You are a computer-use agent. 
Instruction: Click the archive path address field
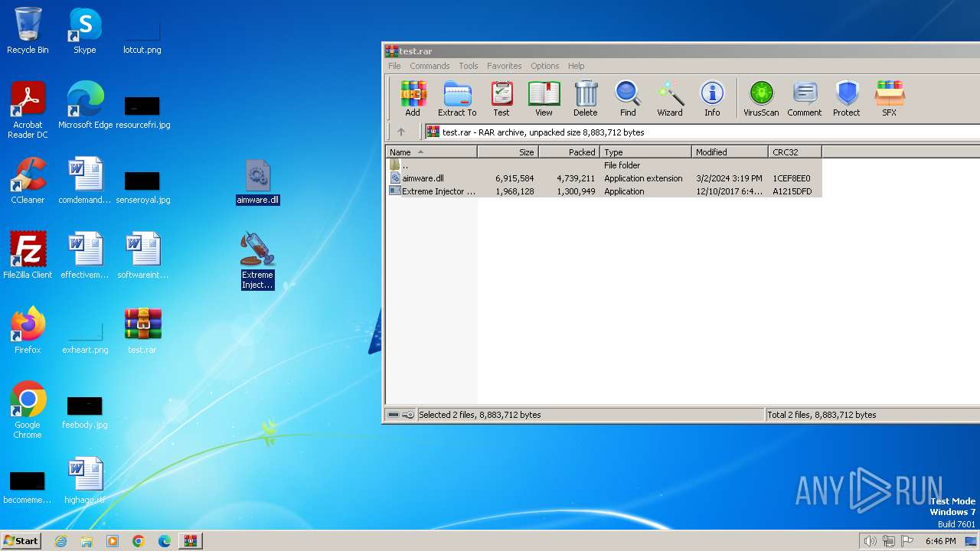pos(702,132)
